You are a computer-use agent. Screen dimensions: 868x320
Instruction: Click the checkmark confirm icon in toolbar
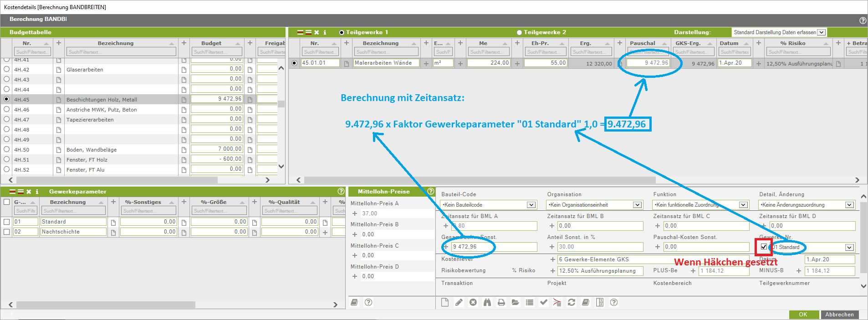point(544,303)
